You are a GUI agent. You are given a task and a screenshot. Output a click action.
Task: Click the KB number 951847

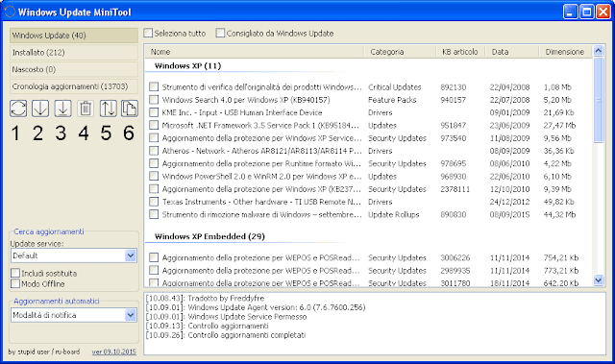click(453, 126)
